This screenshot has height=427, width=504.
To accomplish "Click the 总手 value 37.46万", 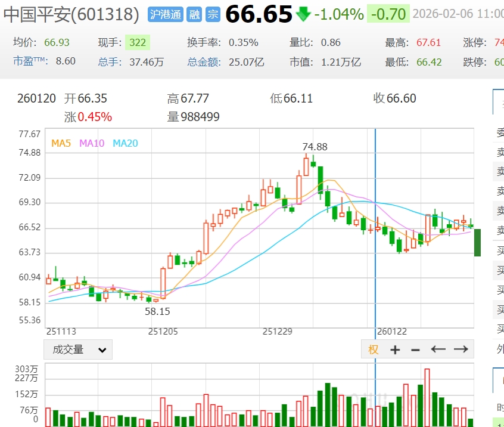I will tap(147, 62).
